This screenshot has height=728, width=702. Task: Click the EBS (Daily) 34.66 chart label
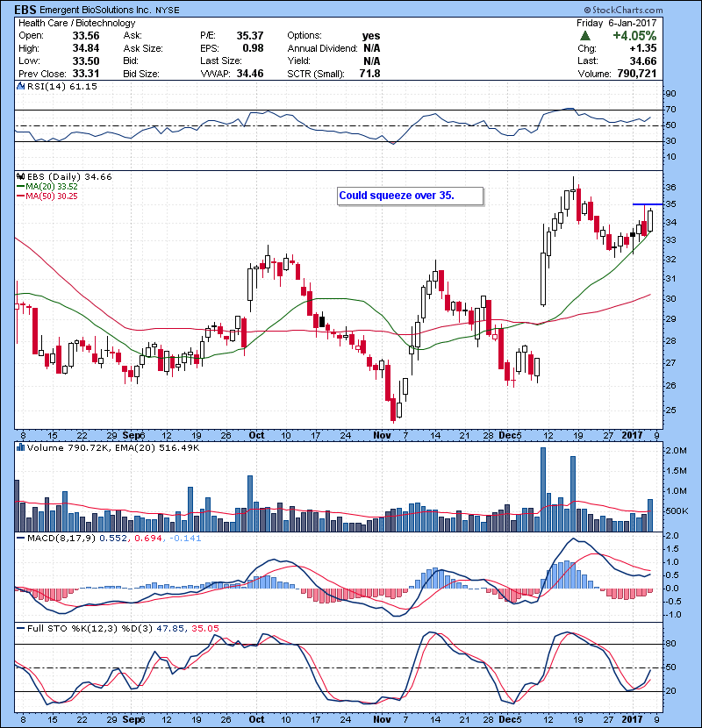point(69,177)
